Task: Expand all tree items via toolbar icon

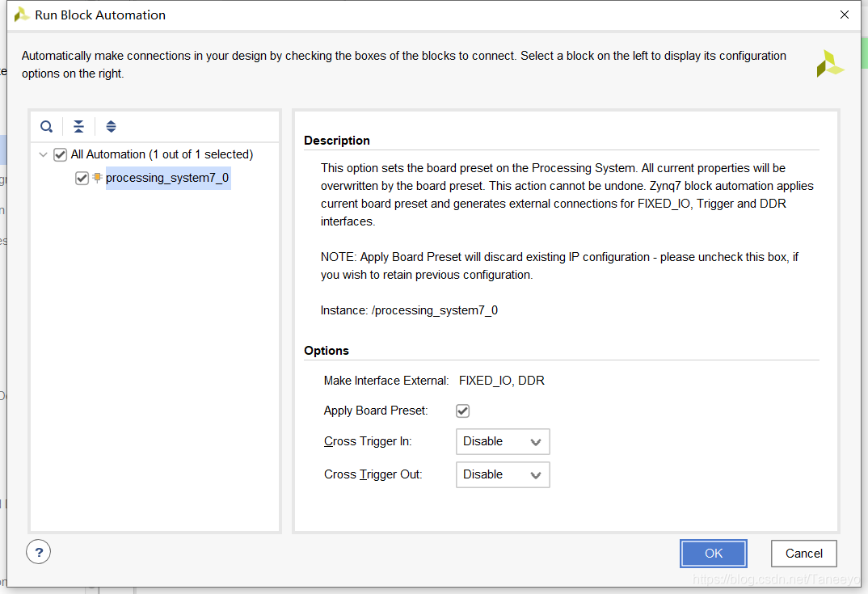Action: tap(111, 127)
